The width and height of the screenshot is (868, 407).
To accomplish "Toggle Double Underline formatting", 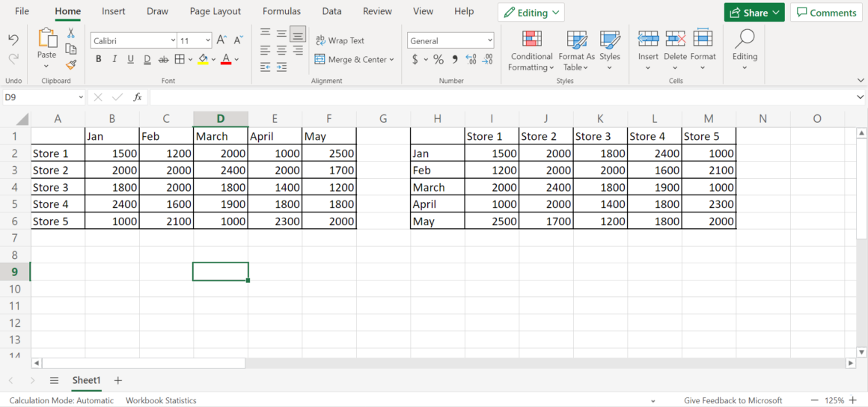I will pyautogui.click(x=147, y=59).
